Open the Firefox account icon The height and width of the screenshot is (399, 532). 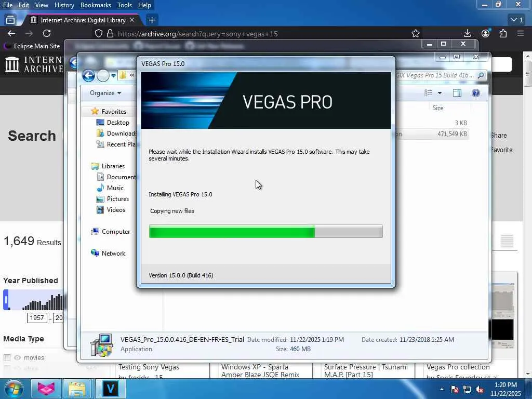(x=486, y=33)
